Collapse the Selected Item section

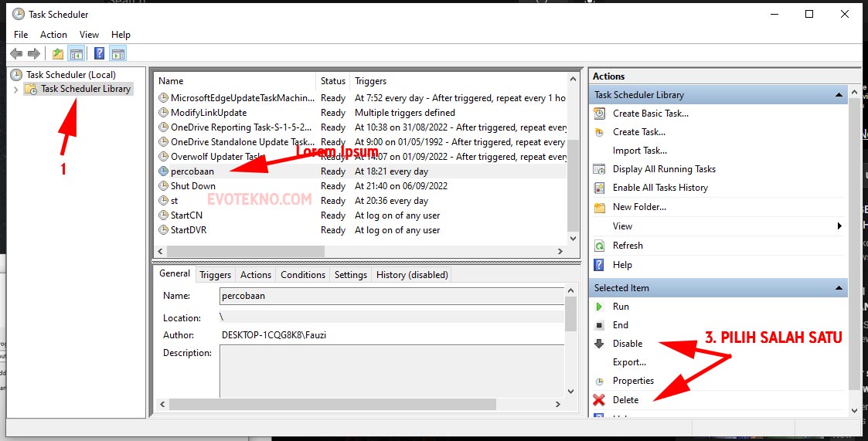[x=839, y=288]
